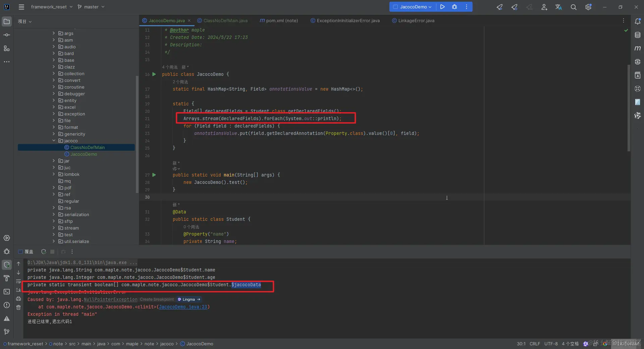Open the Maven tool window
This screenshot has height=349, width=644.
(638, 48)
